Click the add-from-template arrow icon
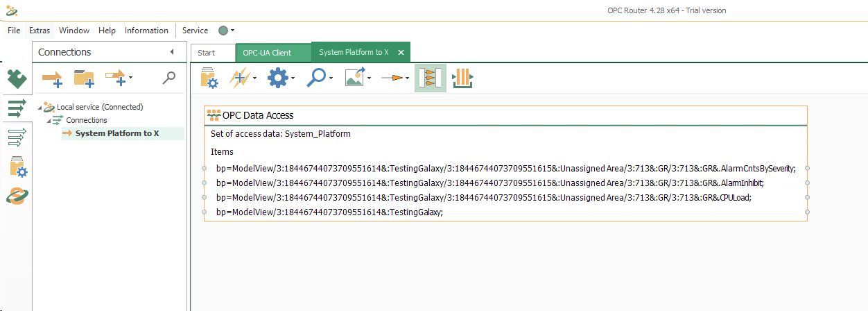 point(116,78)
